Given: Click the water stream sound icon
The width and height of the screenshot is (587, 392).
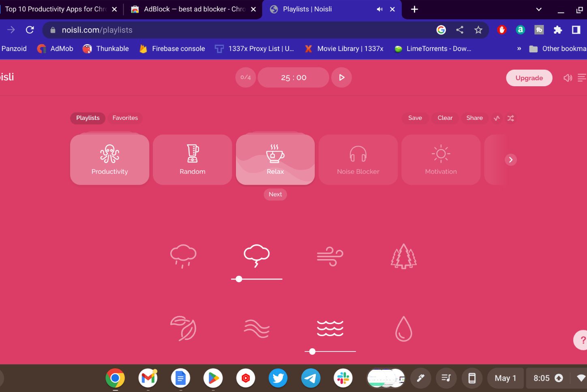Looking at the screenshot, I should tap(257, 328).
